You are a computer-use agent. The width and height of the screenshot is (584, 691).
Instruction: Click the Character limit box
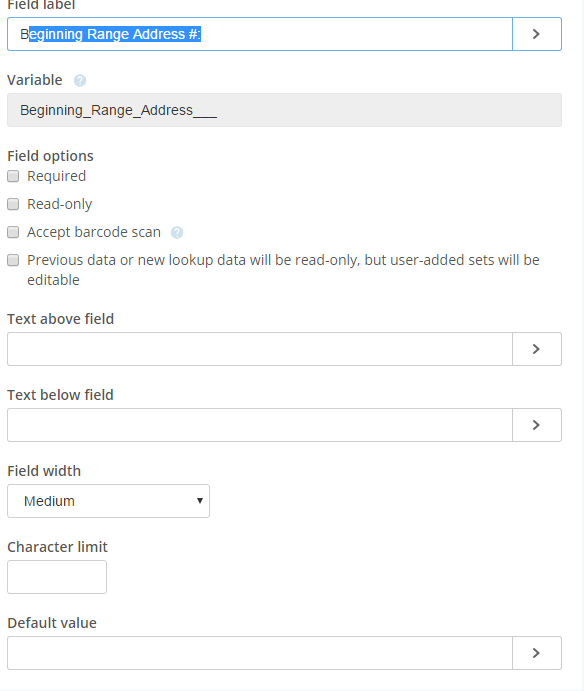pos(57,577)
